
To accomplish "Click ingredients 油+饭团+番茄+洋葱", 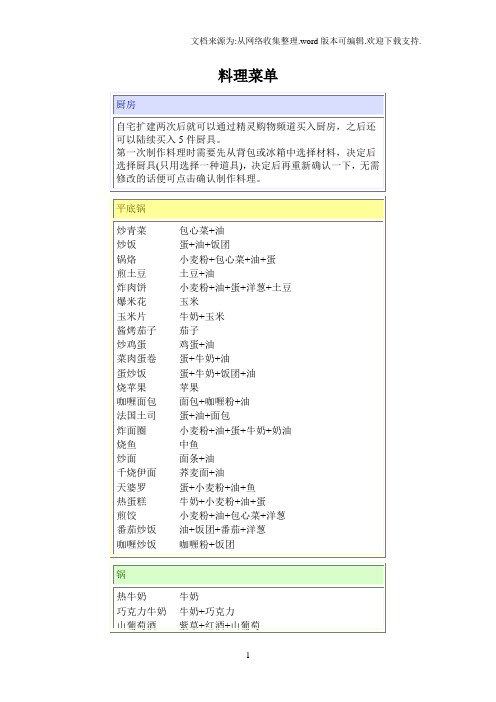I will [x=222, y=530].
